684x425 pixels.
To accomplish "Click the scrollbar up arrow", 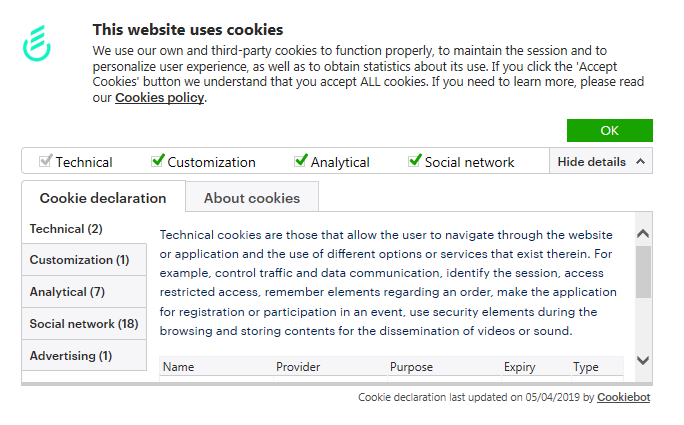I will (x=643, y=234).
